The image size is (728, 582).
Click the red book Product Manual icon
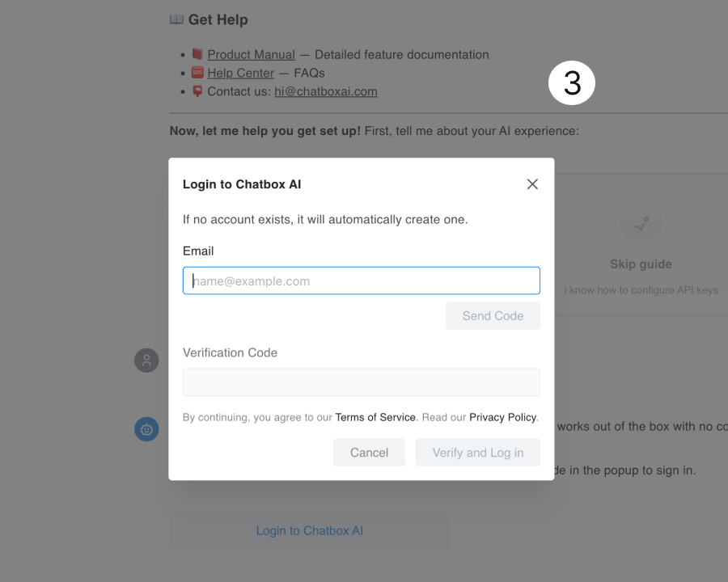(197, 54)
